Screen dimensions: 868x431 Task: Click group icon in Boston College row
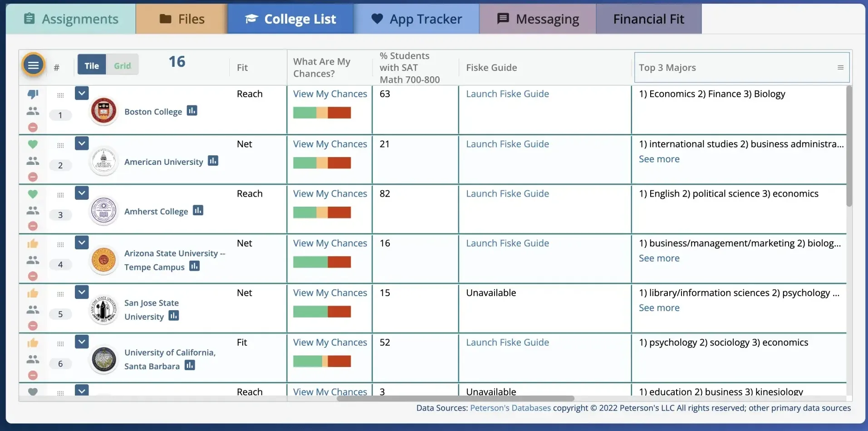(33, 111)
